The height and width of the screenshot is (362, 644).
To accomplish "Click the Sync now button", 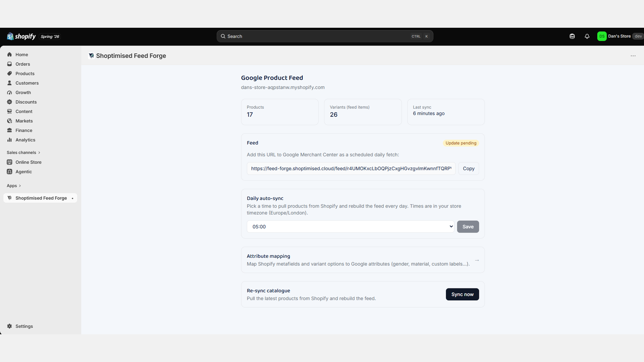I will tap(462, 294).
